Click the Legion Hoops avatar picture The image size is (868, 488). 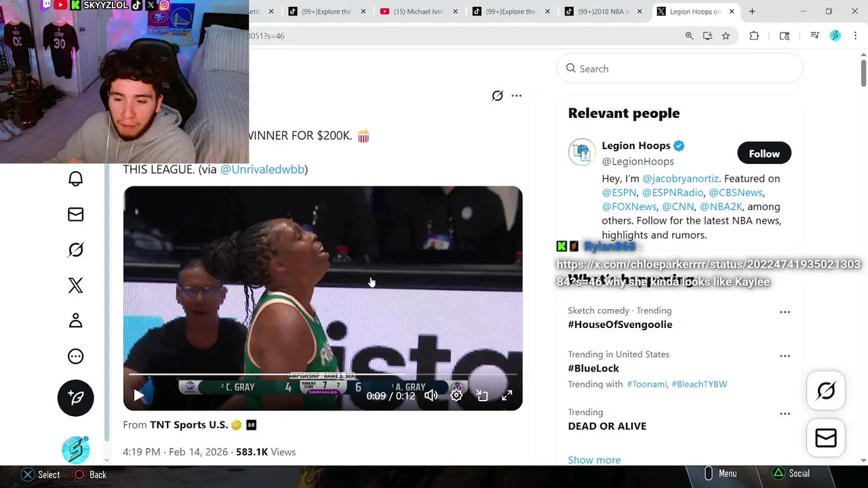click(x=581, y=152)
